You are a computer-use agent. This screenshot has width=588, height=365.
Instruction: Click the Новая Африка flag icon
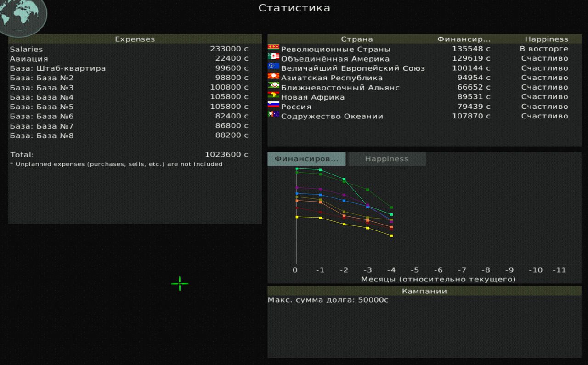(274, 95)
